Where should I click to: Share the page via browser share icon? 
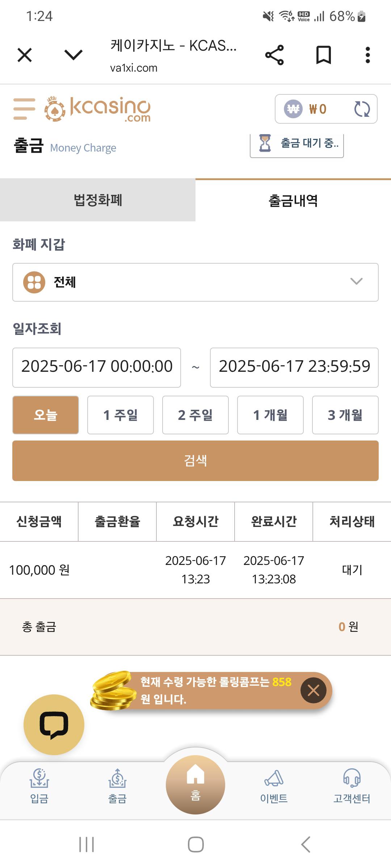point(274,55)
